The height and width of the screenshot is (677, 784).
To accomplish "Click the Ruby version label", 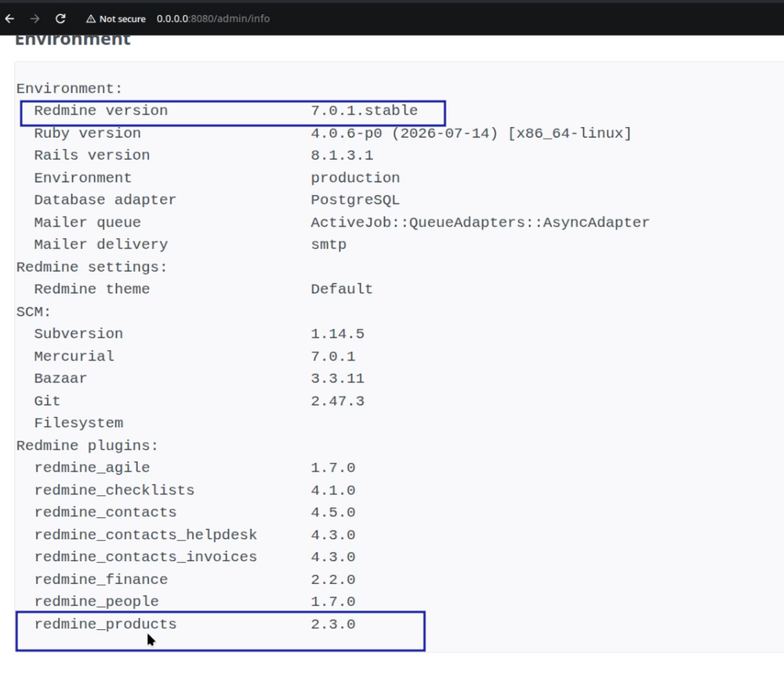I will point(88,133).
